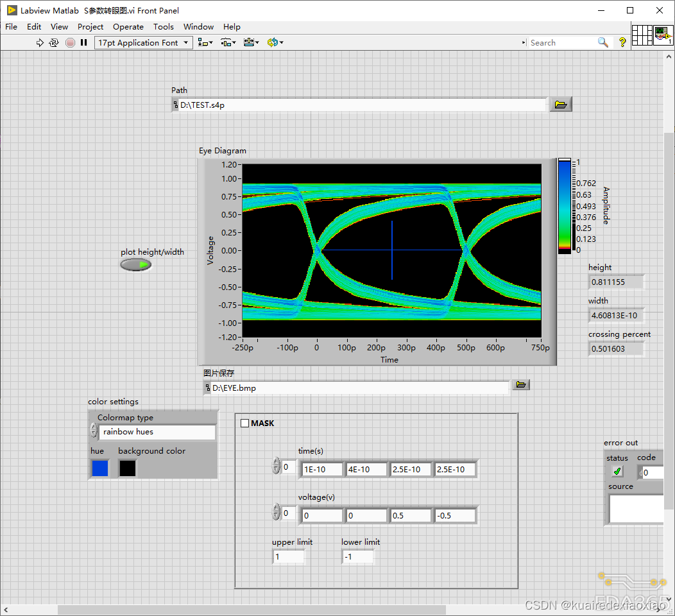The width and height of the screenshot is (675, 616).
Task: Edit the 1E-10 time value
Action: 323,469
